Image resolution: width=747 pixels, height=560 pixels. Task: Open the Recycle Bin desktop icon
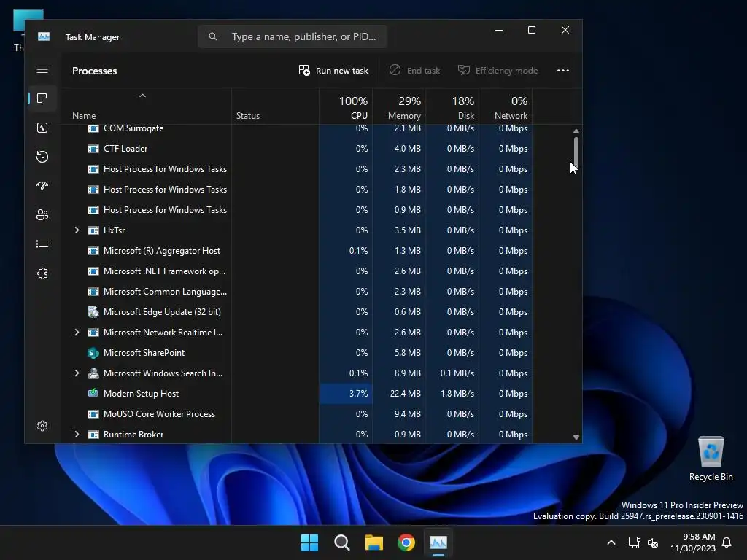pos(711,459)
